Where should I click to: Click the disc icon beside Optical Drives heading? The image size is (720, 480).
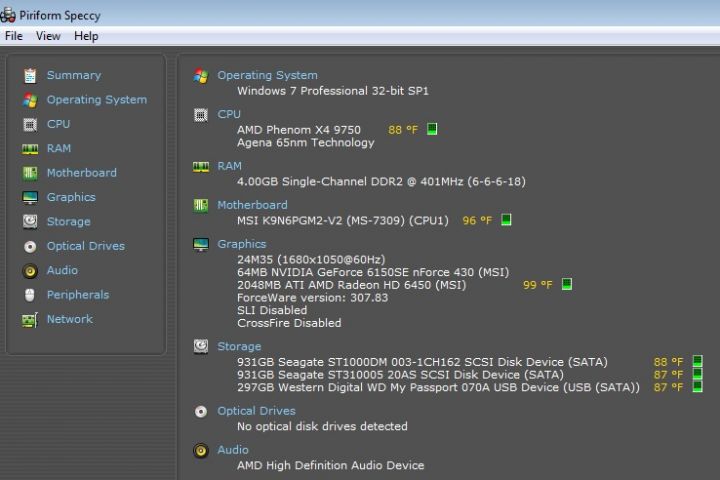(201, 412)
